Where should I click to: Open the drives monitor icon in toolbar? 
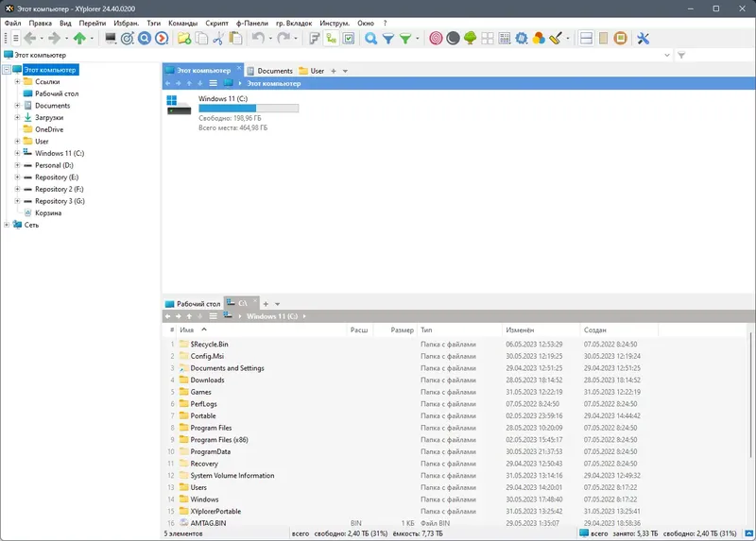(111, 38)
